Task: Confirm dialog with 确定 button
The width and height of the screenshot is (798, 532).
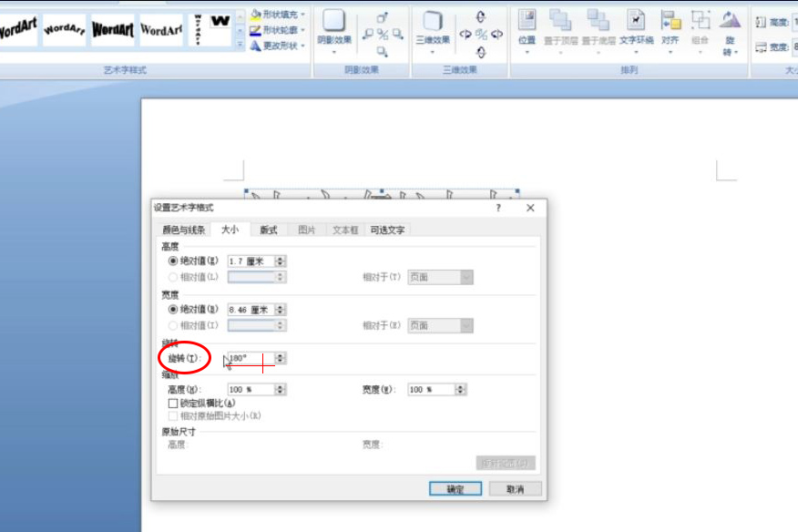Action: tap(455, 488)
